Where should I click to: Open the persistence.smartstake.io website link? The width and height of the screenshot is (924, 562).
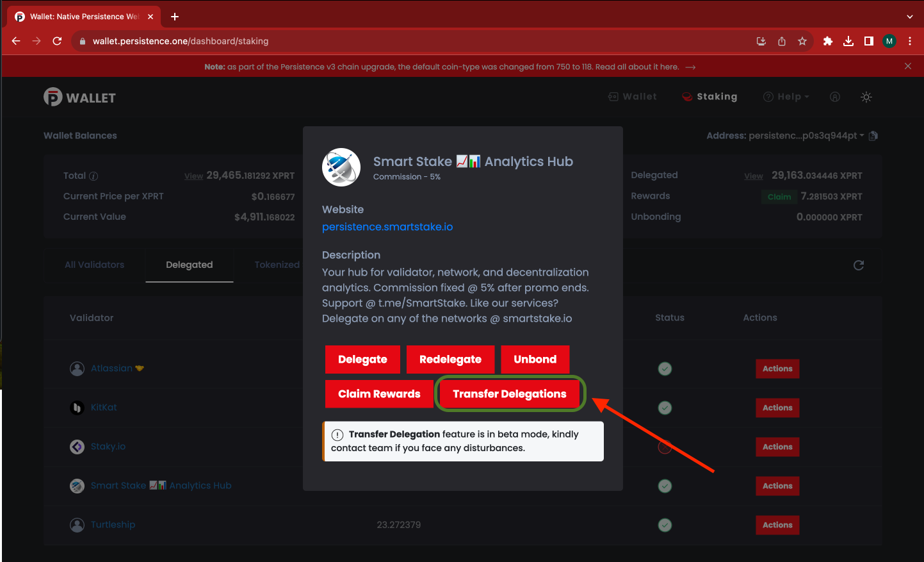coord(387,227)
